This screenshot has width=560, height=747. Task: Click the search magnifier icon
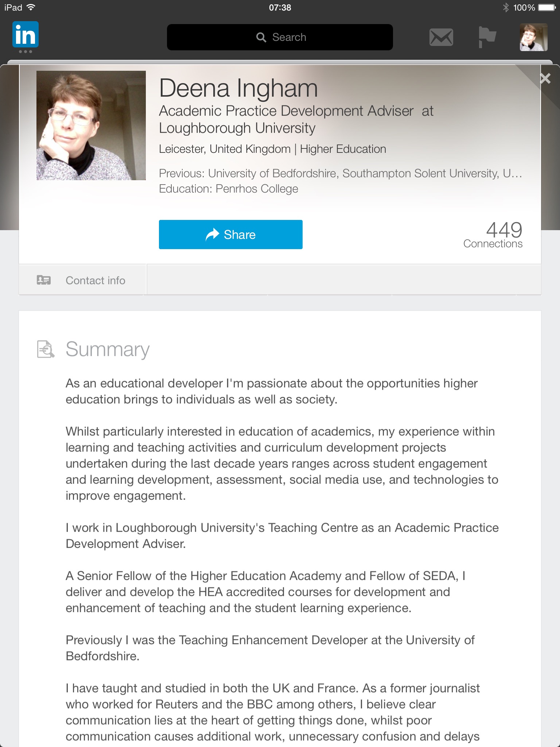[x=261, y=37]
